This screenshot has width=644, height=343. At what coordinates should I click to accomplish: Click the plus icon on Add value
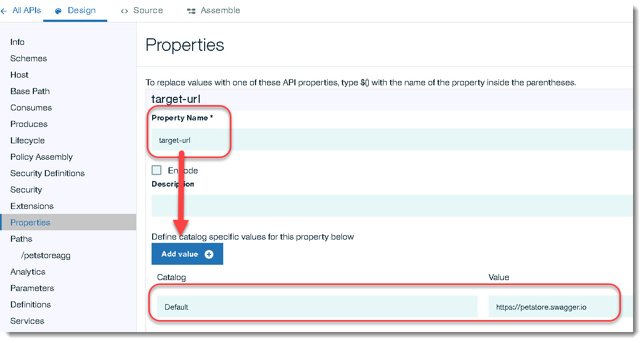208,254
